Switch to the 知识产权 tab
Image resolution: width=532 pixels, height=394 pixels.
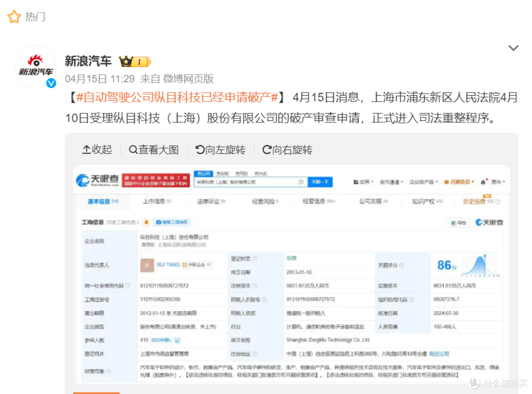click(427, 201)
